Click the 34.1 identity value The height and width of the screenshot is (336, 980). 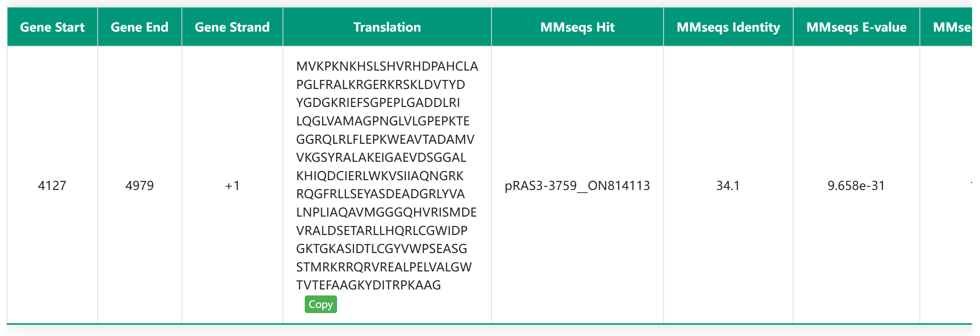(728, 185)
